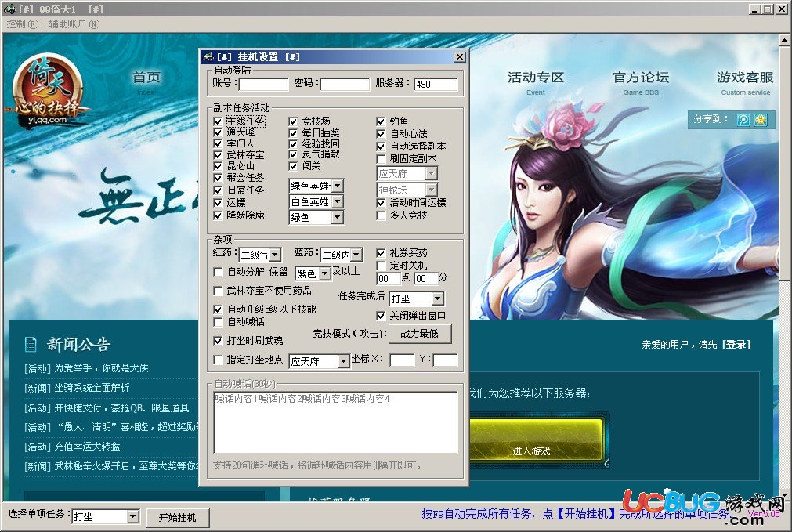Check the 定时关机 option
792x532 pixels.
pos(381,266)
